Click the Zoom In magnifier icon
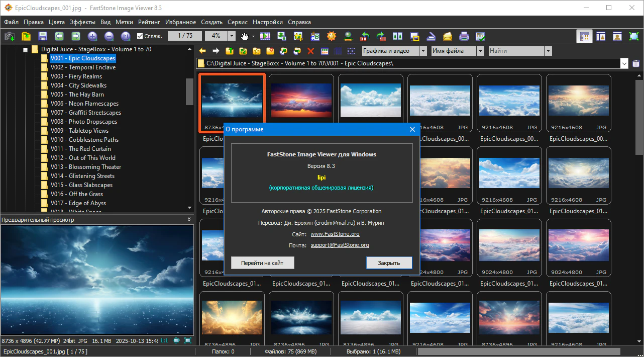The image size is (644, 357). point(92,36)
